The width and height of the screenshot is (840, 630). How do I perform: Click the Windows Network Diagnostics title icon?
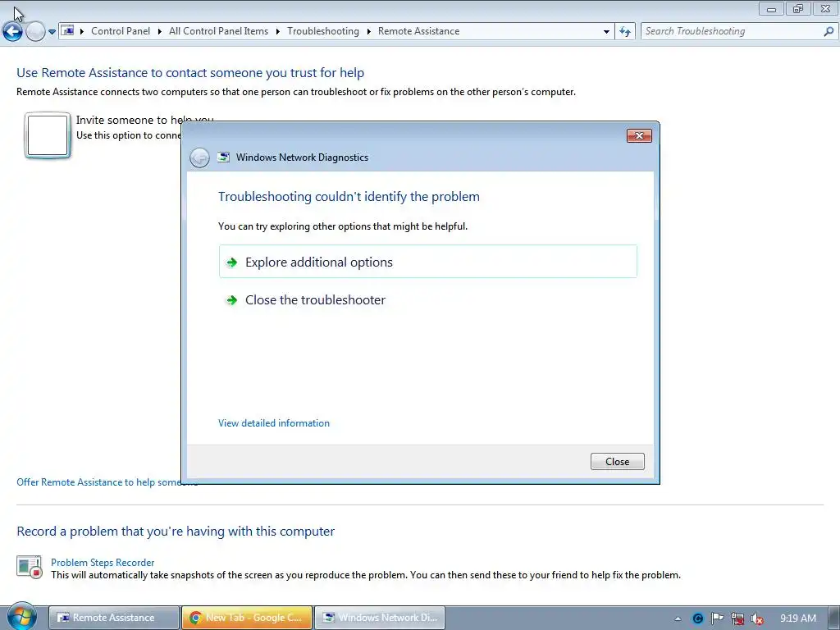pyautogui.click(x=223, y=157)
